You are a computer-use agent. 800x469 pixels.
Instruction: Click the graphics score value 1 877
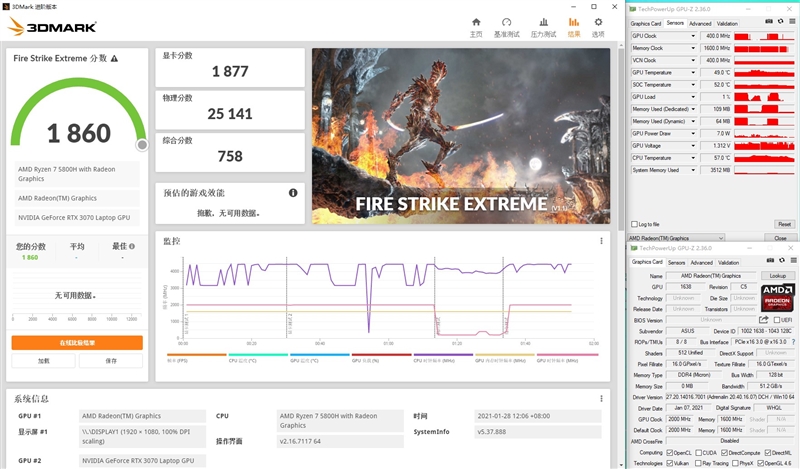click(x=230, y=71)
